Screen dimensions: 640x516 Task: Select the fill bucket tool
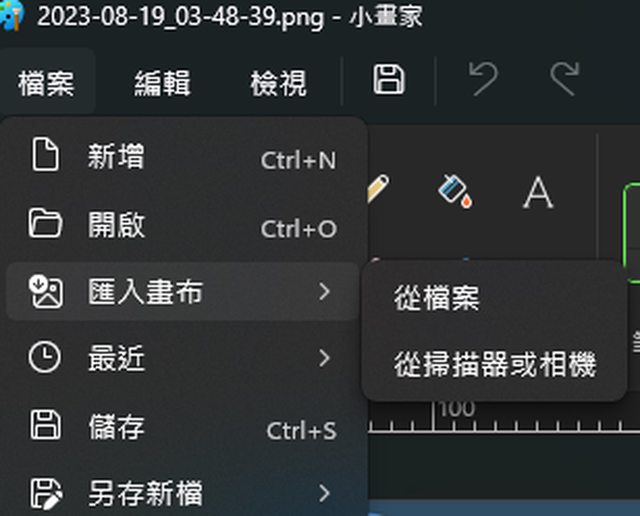(455, 191)
